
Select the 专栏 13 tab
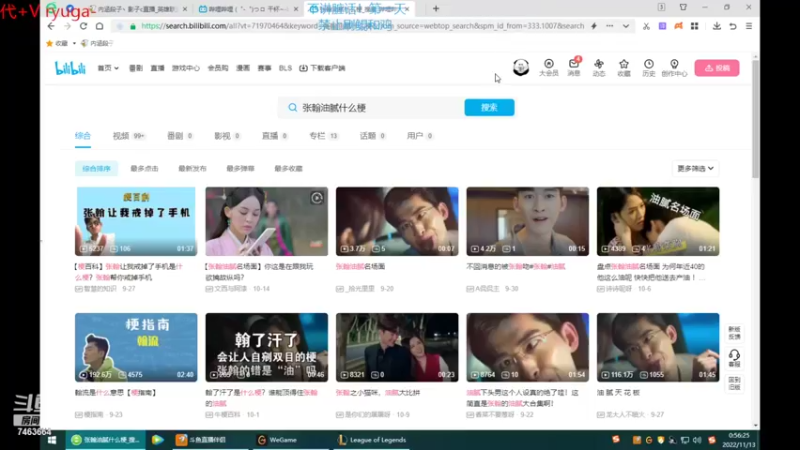[323, 136]
